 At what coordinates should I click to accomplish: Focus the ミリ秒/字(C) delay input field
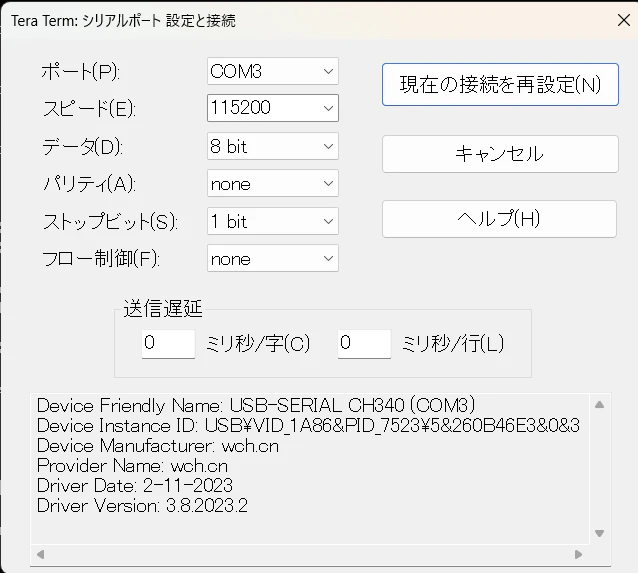point(168,344)
